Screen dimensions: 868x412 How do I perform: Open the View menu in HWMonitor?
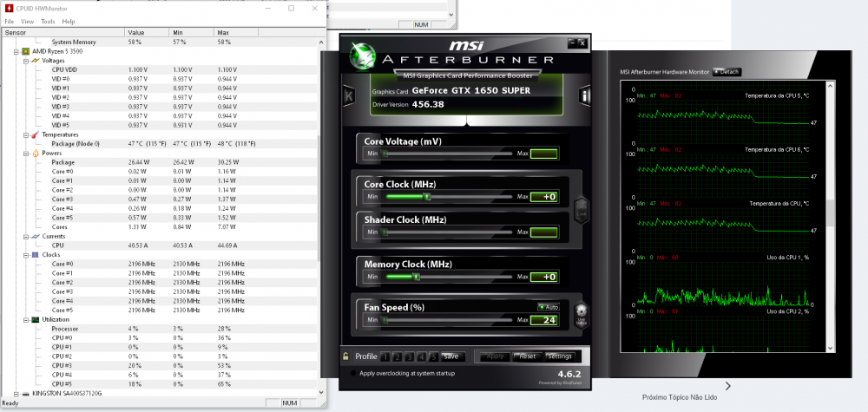(27, 21)
